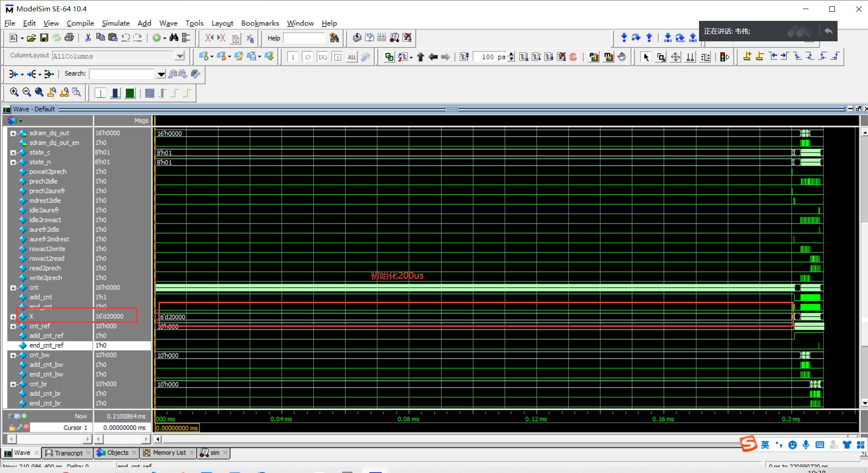Click the Break traffic-light button
This screenshot has width=868, height=473.
click(724, 57)
